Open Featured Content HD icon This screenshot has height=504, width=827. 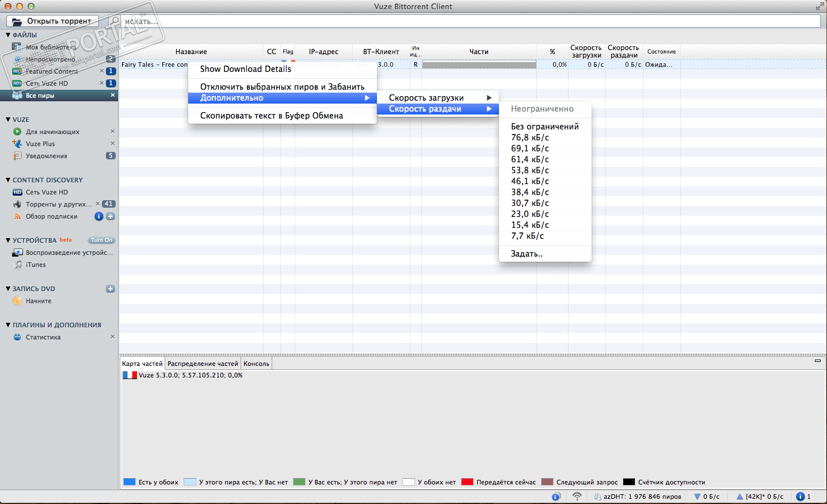point(17,71)
